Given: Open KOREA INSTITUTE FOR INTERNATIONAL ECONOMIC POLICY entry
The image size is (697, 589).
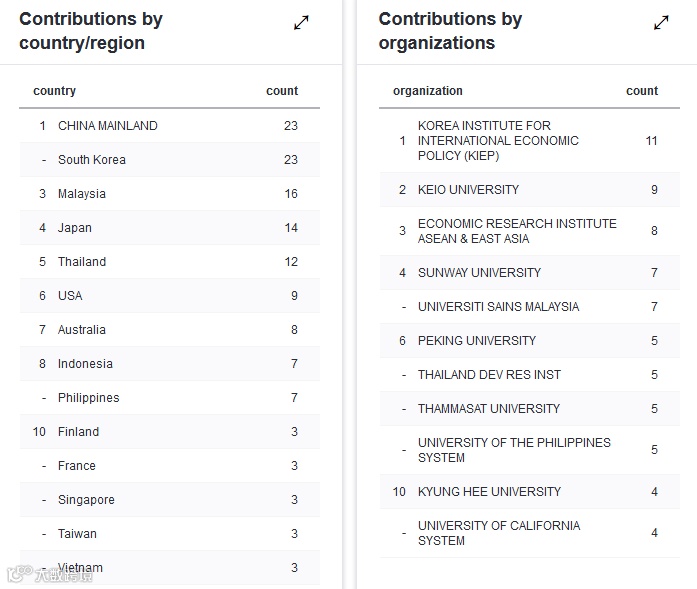Looking at the screenshot, I should pyautogui.click(x=529, y=140).
